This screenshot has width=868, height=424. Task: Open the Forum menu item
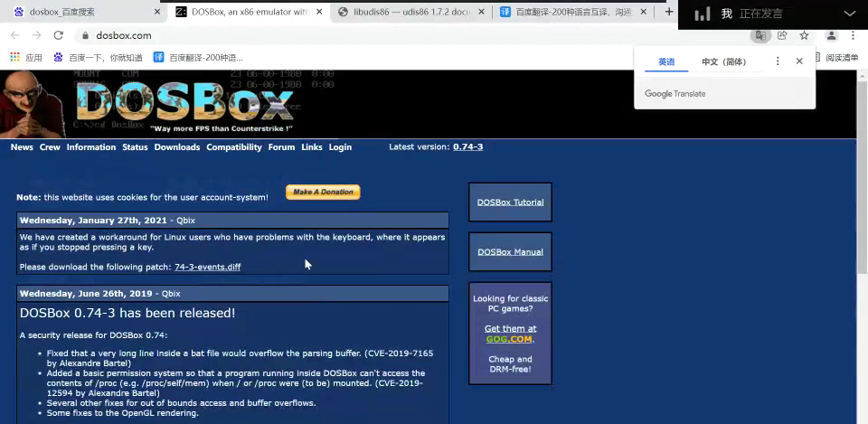click(x=282, y=147)
